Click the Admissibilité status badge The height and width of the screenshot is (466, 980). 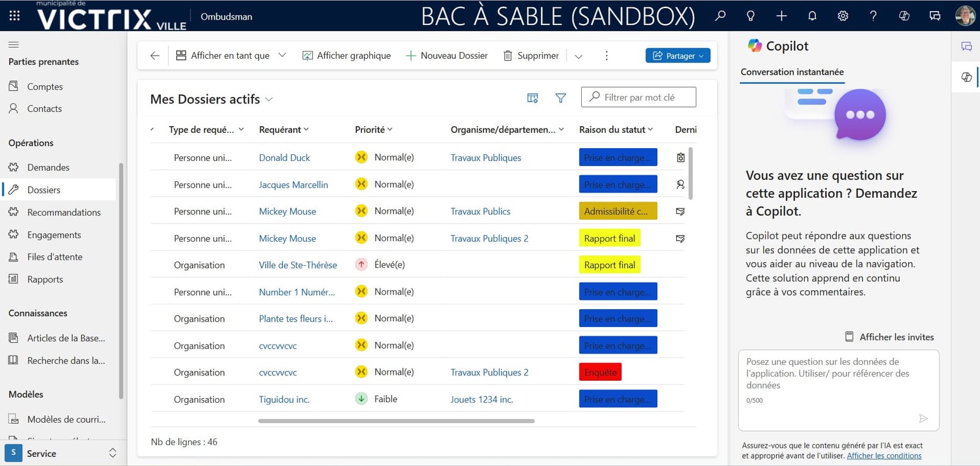(x=618, y=211)
